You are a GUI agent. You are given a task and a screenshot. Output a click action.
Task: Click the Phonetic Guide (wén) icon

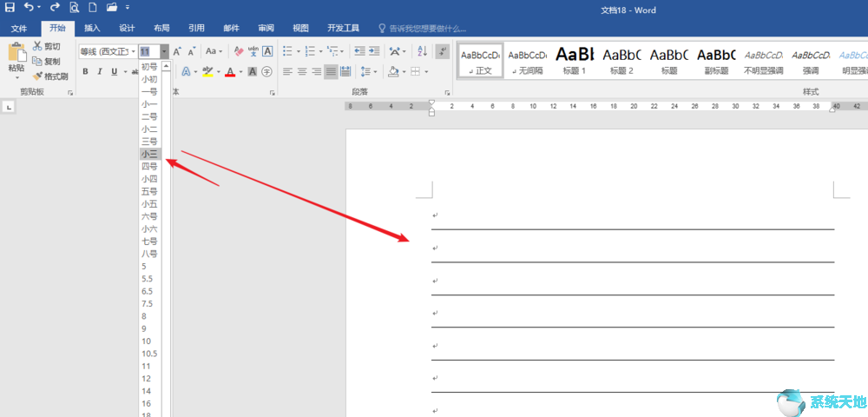click(x=253, y=51)
